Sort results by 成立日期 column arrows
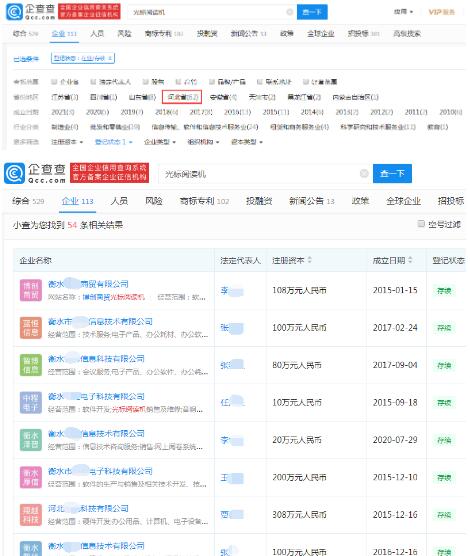 [x=410, y=260]
